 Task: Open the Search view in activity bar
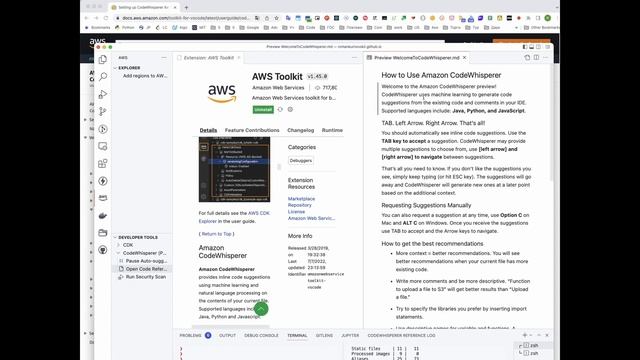[103, 77]
